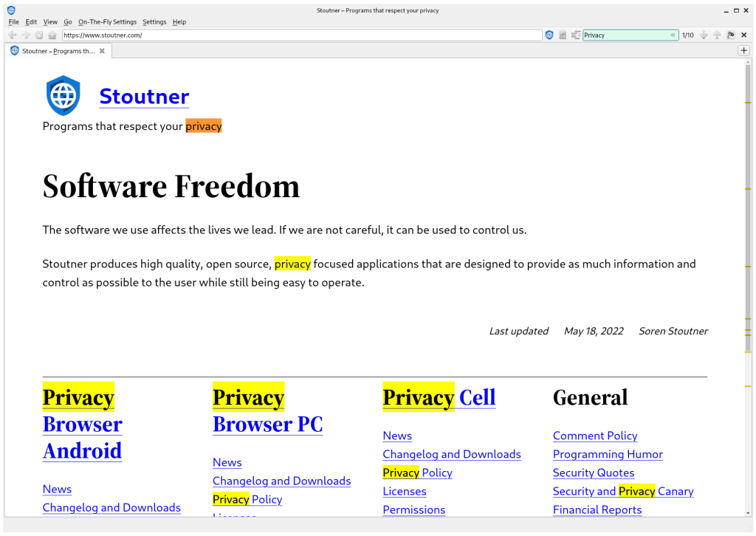756x536 pixels.
Task: Open the File menu
Action: 13,22
